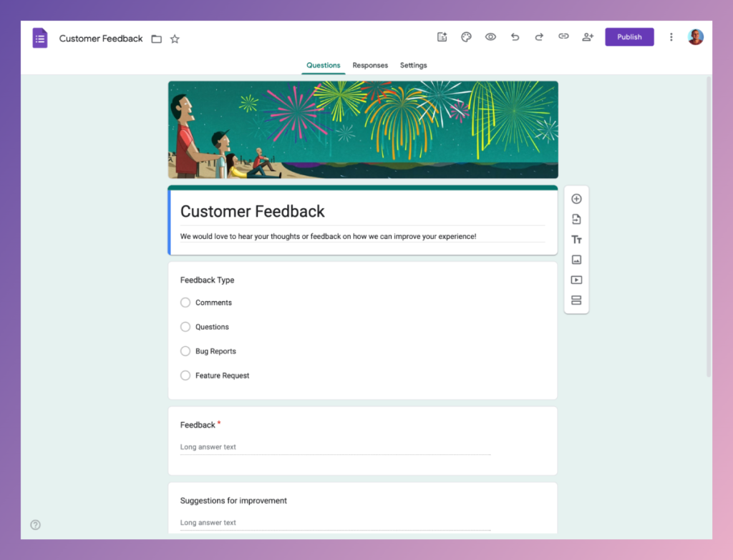Add title and description using Tt icon

pyautogui.click(x=576, y=239)
